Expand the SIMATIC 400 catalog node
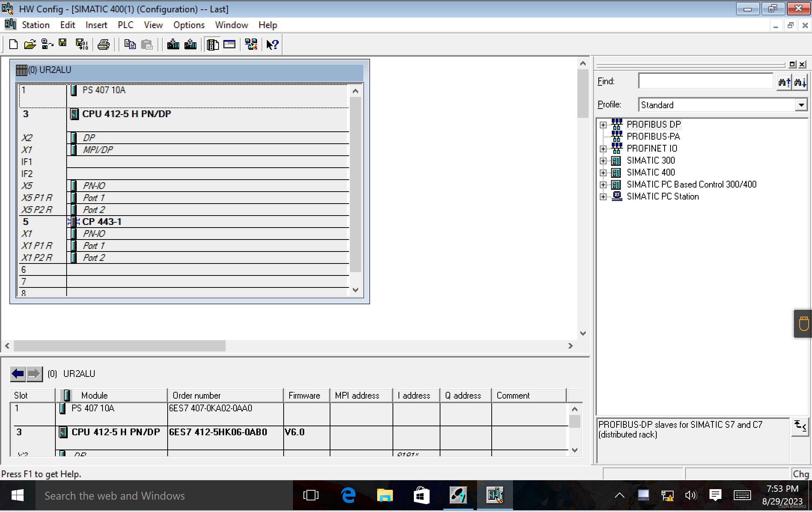812x512 pixels. pos(603,173)
